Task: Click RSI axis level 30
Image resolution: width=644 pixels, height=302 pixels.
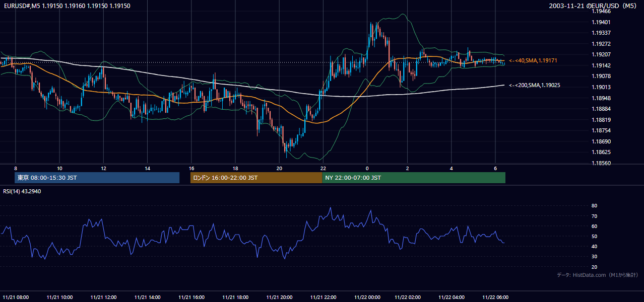Action: coord(594,257)
